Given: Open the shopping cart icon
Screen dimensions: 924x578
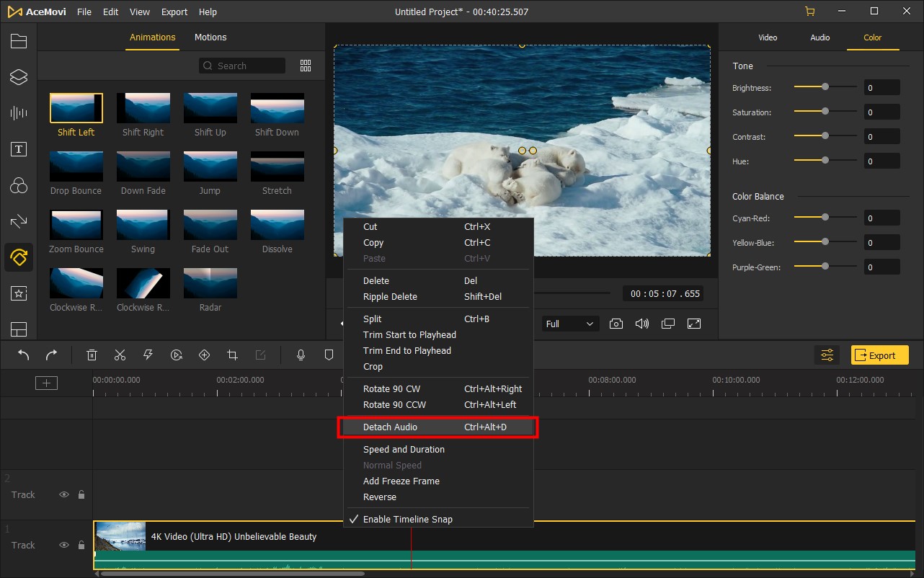Looking at the screenshot, I should [x=810, y=12].
